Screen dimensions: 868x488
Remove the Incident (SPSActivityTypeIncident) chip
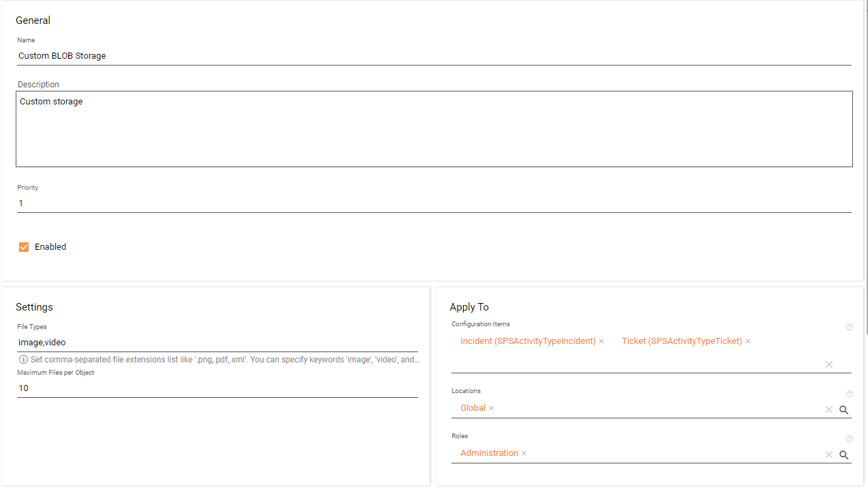[601, 341]
